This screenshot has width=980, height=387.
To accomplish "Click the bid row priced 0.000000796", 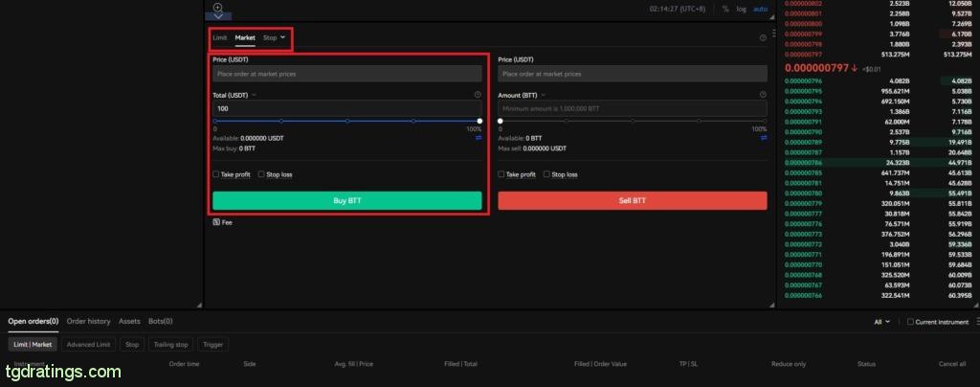I will click(880, 80).
